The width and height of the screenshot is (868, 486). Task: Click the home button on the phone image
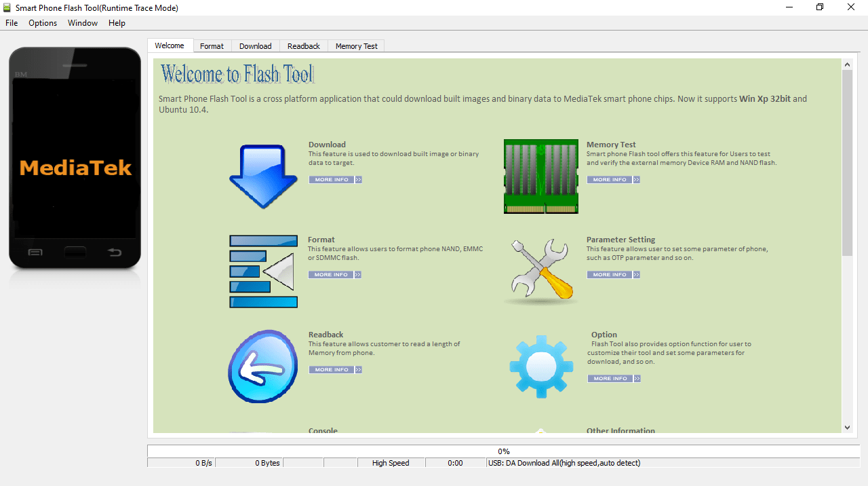(x=75, y=253)
